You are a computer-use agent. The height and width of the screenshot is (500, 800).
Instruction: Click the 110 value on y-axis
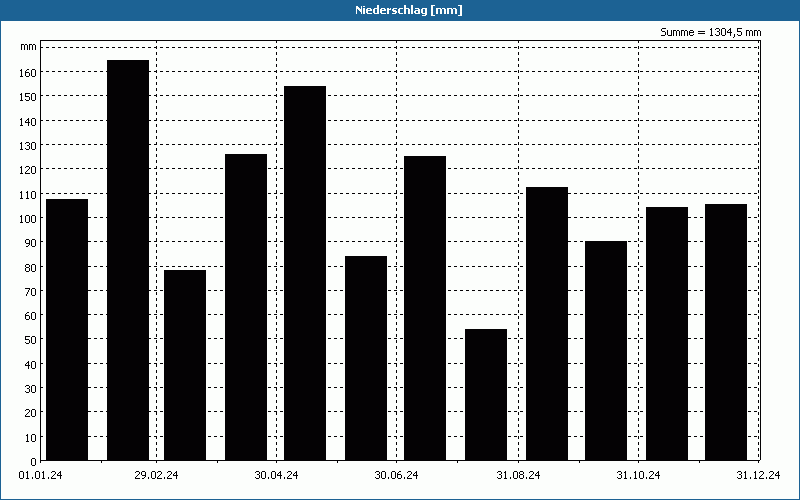pos(30,194)
